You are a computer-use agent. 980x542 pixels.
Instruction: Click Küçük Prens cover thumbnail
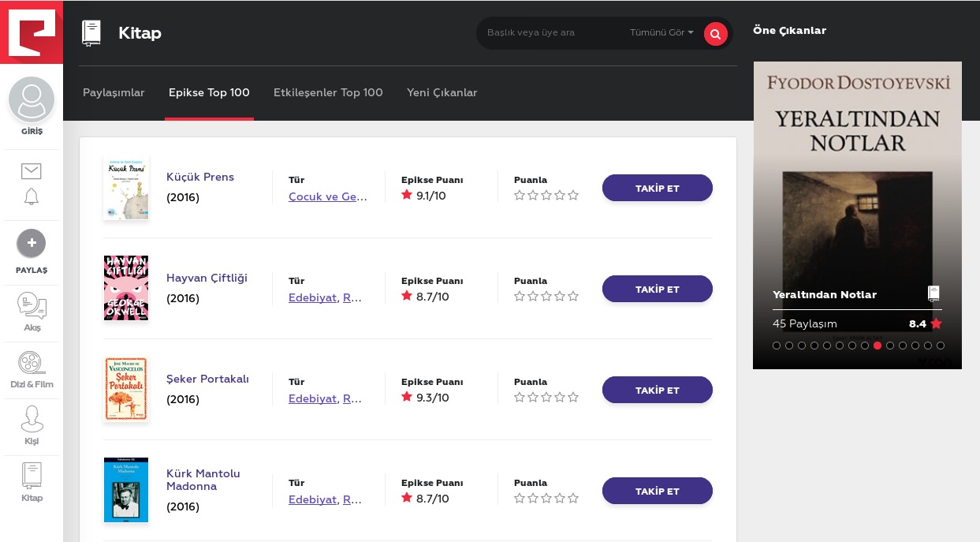pos(126,188)
